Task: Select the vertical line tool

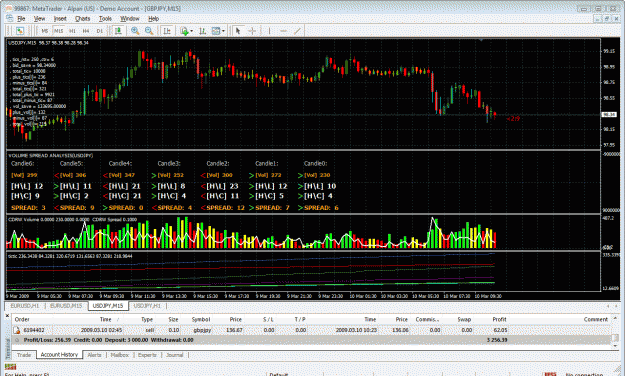Action: 269,31
